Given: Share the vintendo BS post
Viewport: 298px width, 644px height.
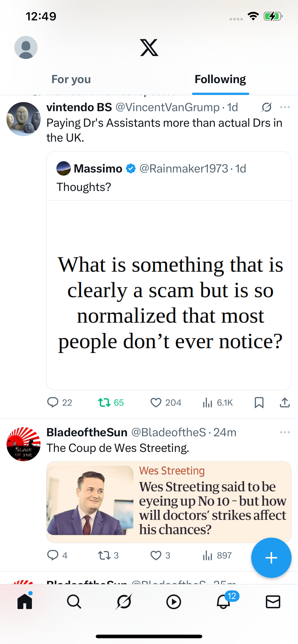Looking at the screenshot, I should click(x=285, y=402).
